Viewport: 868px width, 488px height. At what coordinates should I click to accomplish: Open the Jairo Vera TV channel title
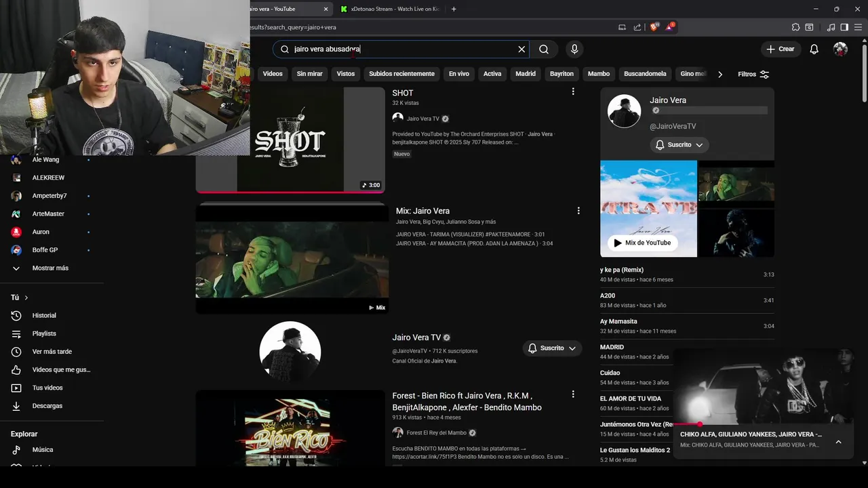click(416, 338)
